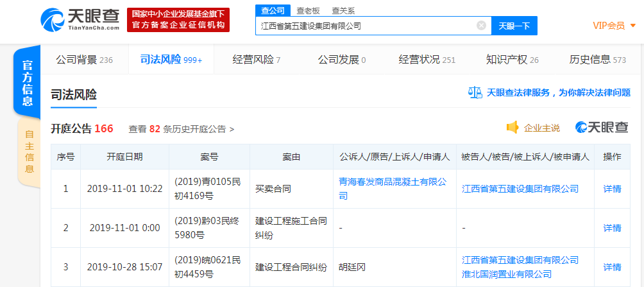Open the 经营风险 tab
Image resolution: width=644 pixels, height=287 pixels.
click(x=257, y=60)
